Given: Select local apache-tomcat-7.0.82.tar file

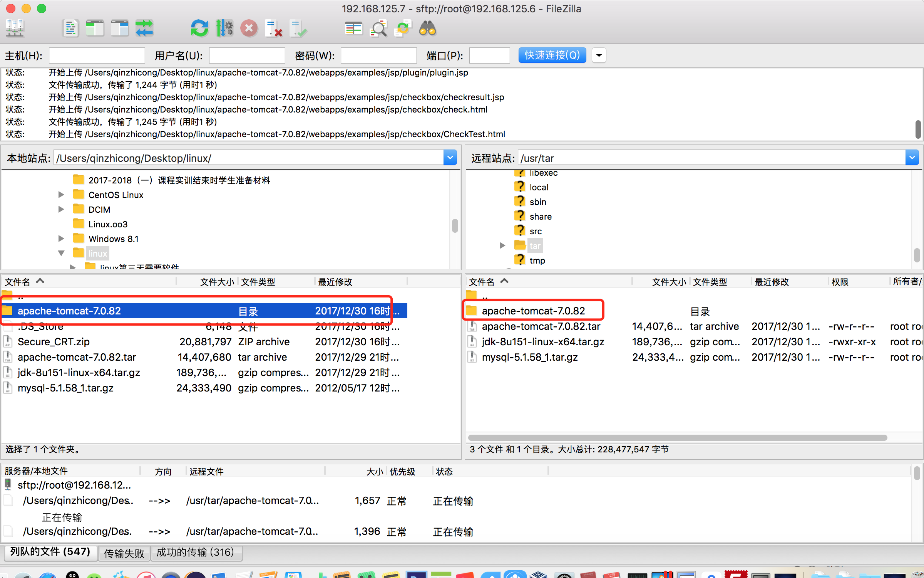Looking at the screenshot, I should [x=204, y=357].
